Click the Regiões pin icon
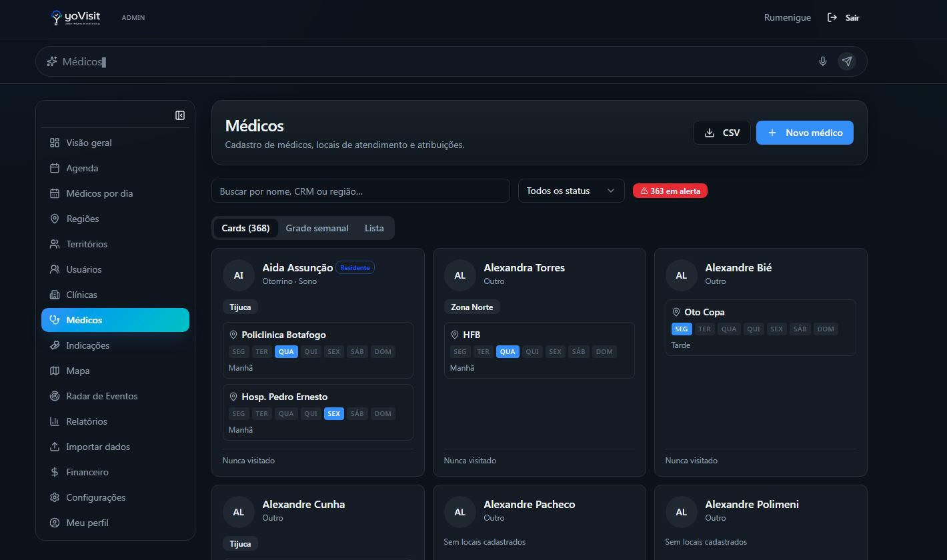947x560 pixels. click(55, 219)
